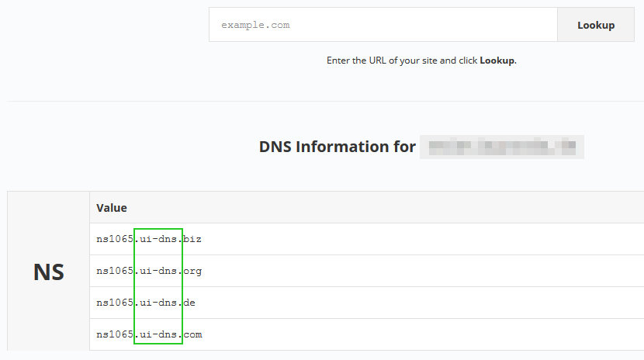Click the "com" suffix in fourth nameserver
Viewport: 644px width, 360px height.
pos(192,334)
